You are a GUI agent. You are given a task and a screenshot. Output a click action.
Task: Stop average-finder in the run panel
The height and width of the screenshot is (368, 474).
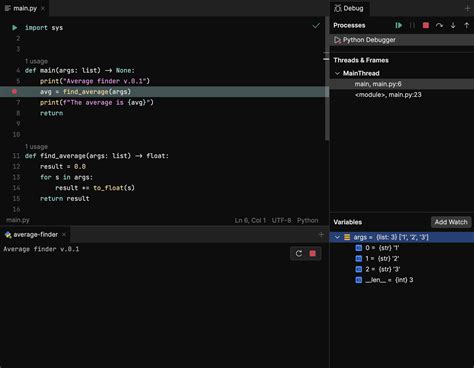(313, 254)
